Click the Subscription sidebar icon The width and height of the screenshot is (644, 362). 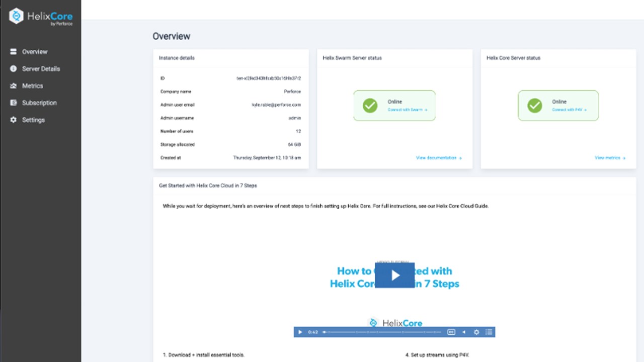coord(14,103)
